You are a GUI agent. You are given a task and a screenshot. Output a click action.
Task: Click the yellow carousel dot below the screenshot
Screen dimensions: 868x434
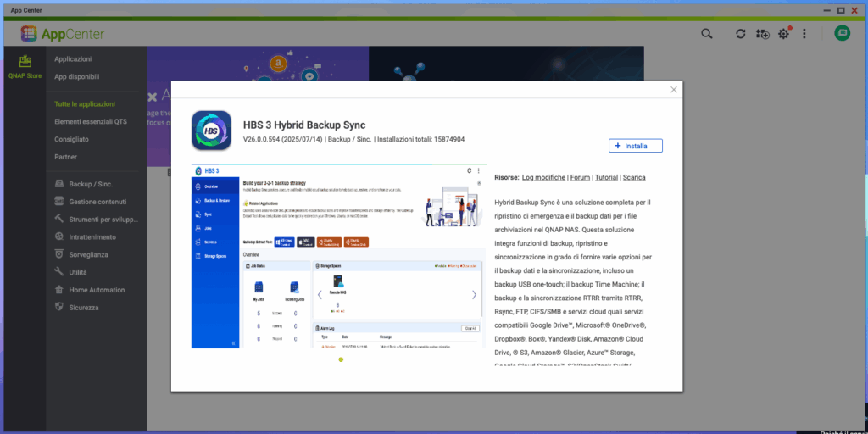341,359
